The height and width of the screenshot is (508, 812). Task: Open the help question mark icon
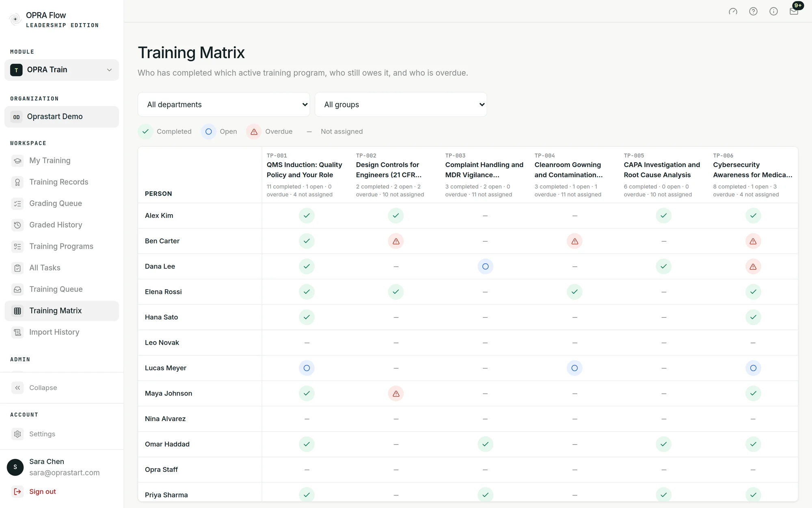click(x=753, y=11)
